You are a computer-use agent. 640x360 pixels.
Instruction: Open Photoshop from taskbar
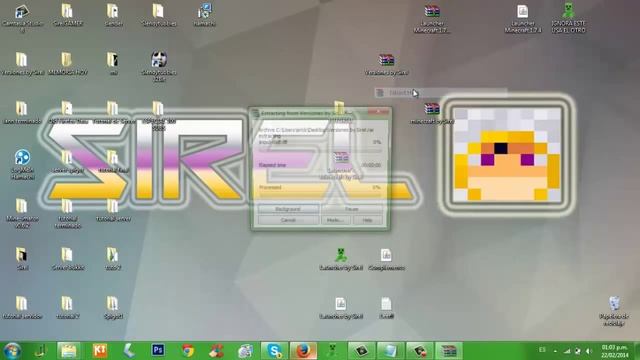pos(158,350)
